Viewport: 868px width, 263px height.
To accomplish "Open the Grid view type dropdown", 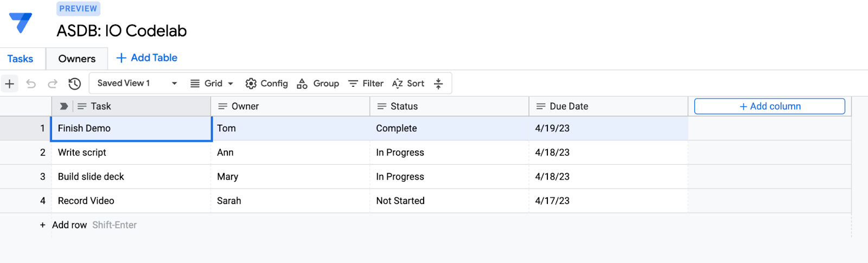I will point(212,84).
